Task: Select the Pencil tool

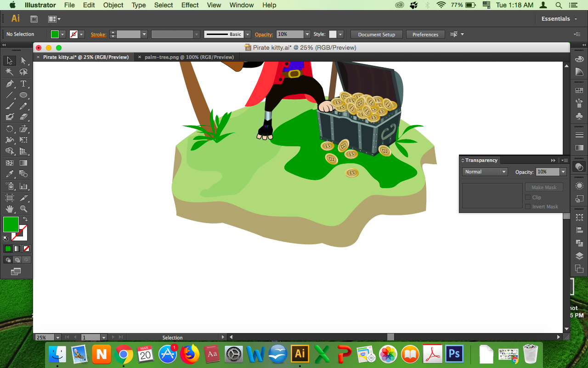Action: click(23, 106)
